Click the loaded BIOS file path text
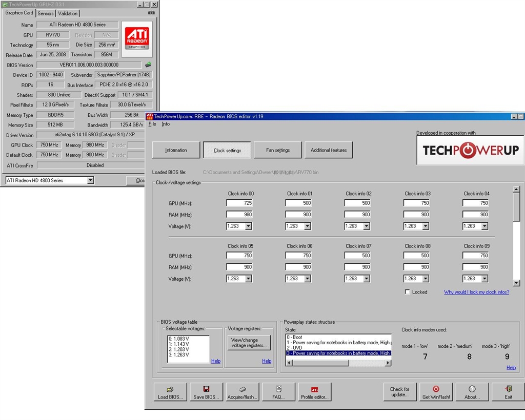 pyautogui.click(x=260, y=173)
